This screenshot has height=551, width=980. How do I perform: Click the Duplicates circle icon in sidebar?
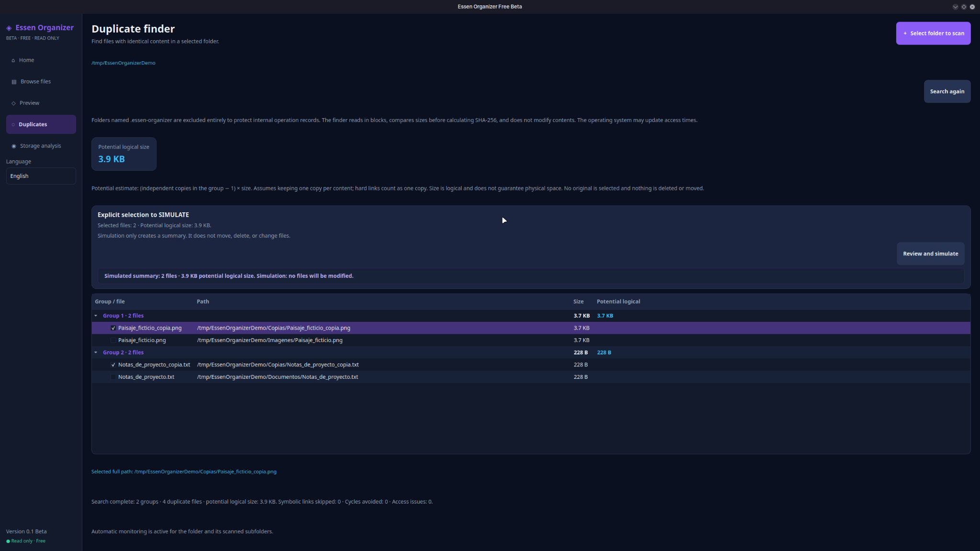tap(13, 124)
